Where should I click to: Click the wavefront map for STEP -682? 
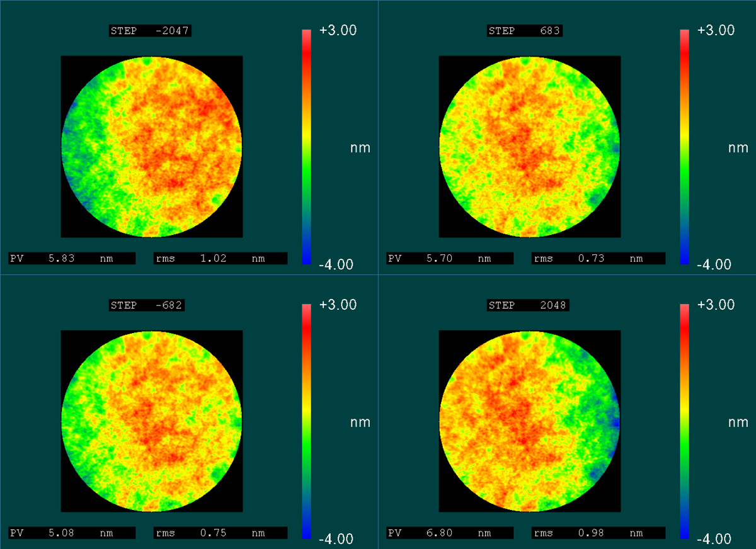152,421
